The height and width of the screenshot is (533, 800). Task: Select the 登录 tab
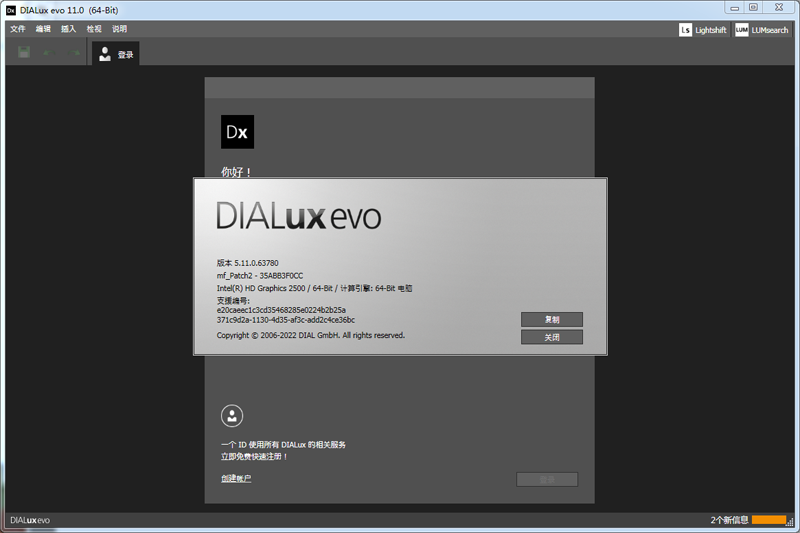click(116, 54)
